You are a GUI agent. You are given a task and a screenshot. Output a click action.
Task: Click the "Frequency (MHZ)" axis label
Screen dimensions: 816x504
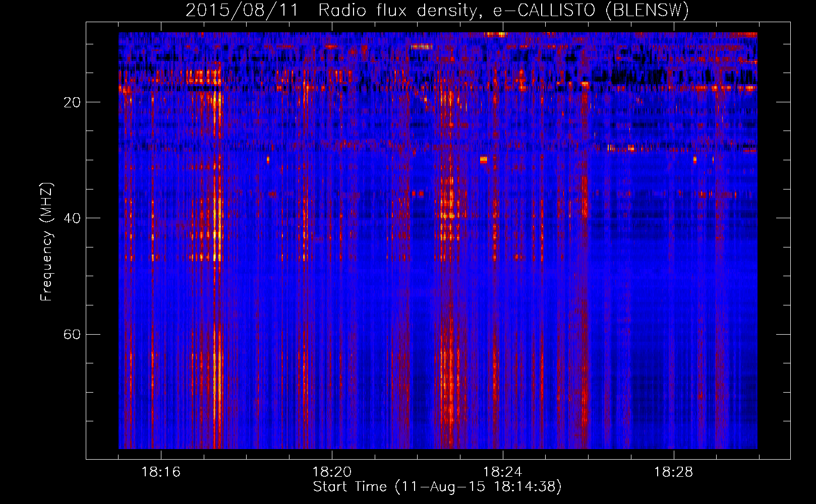tap(46, 242)
